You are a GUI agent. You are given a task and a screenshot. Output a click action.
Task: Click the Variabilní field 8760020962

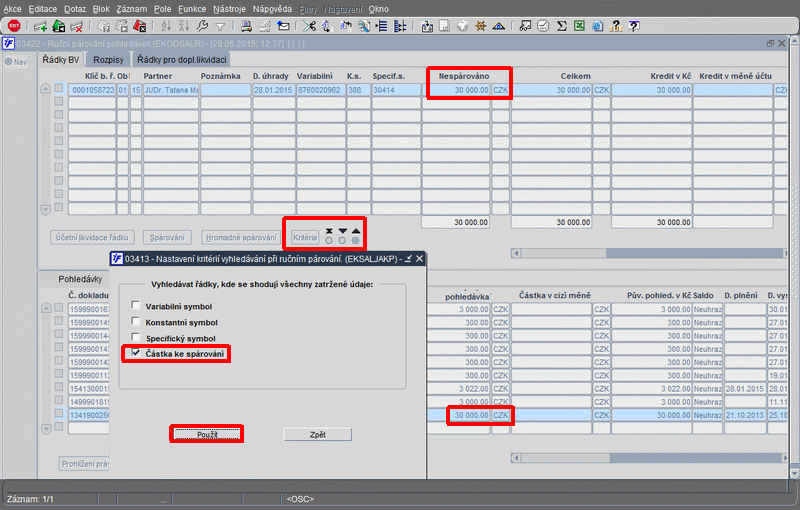320,90
